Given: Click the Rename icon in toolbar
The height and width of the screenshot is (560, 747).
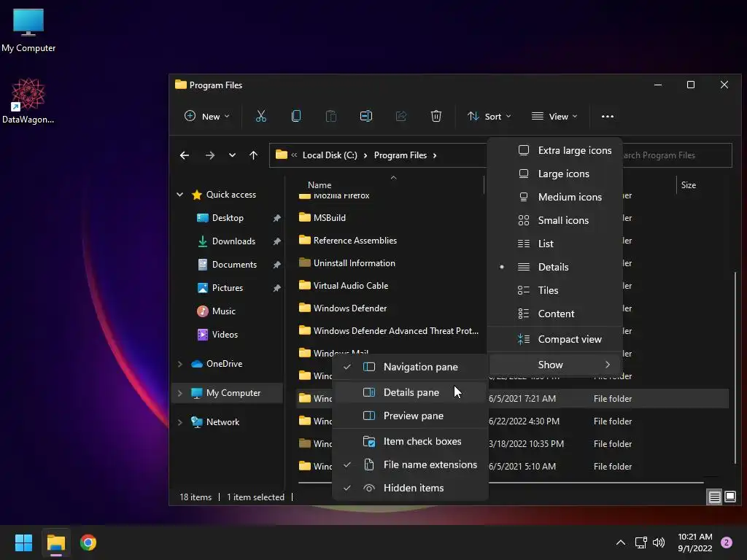Looking at the screenshot, I should coord(366,116).
